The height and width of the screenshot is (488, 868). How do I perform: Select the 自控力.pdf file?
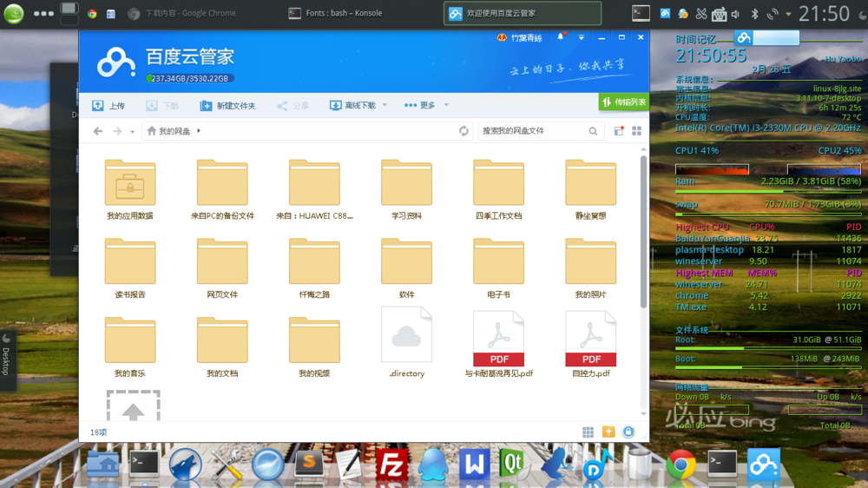pyautogui.click(x=590, y=345)
